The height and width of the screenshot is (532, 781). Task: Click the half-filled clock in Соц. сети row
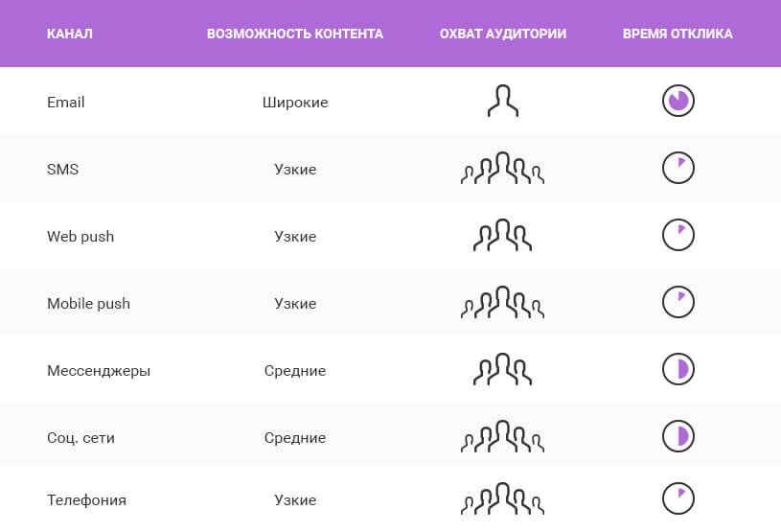pyautogui.click(x=678, y=436)
